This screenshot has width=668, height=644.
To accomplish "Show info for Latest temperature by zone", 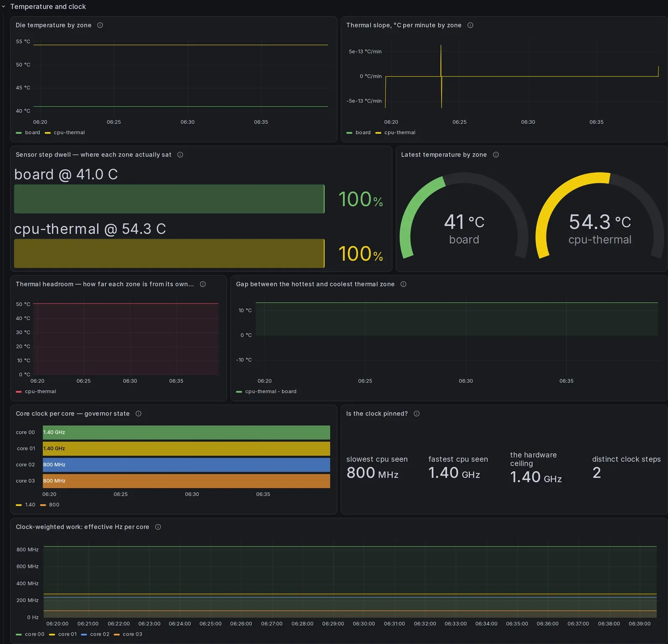I will pyautogui.click(x=496, y=155).
